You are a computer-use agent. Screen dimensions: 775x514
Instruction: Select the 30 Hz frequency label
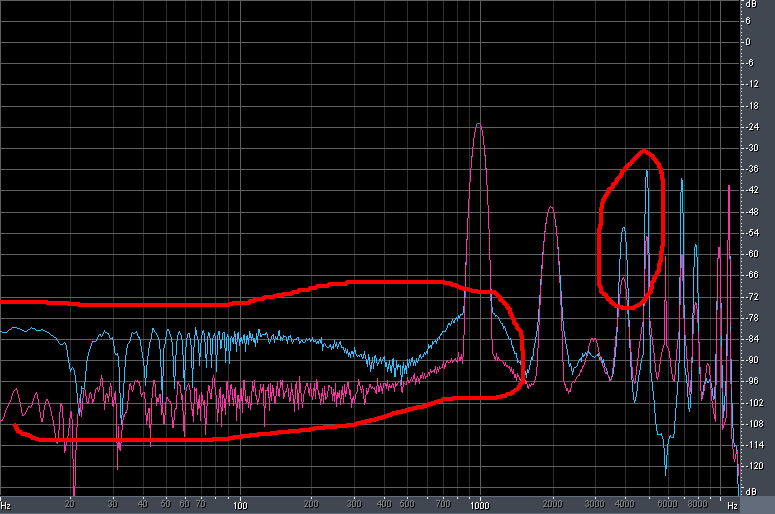coord(113,504)
